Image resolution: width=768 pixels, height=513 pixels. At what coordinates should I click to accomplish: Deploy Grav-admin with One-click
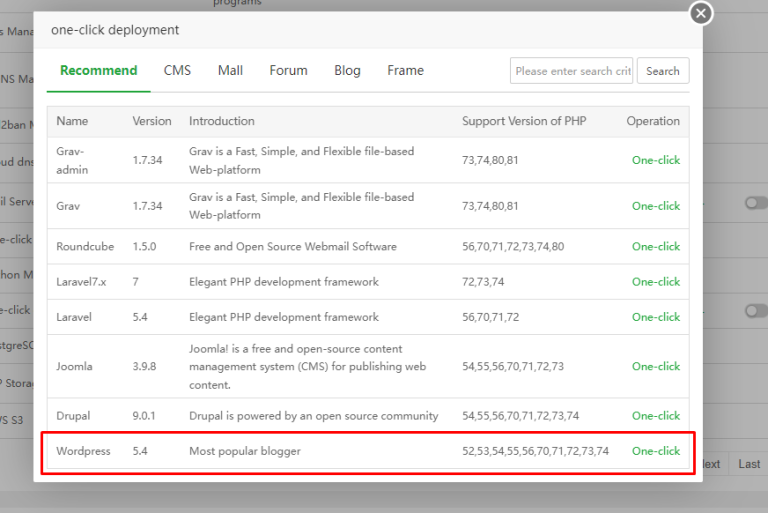point(656,160)
